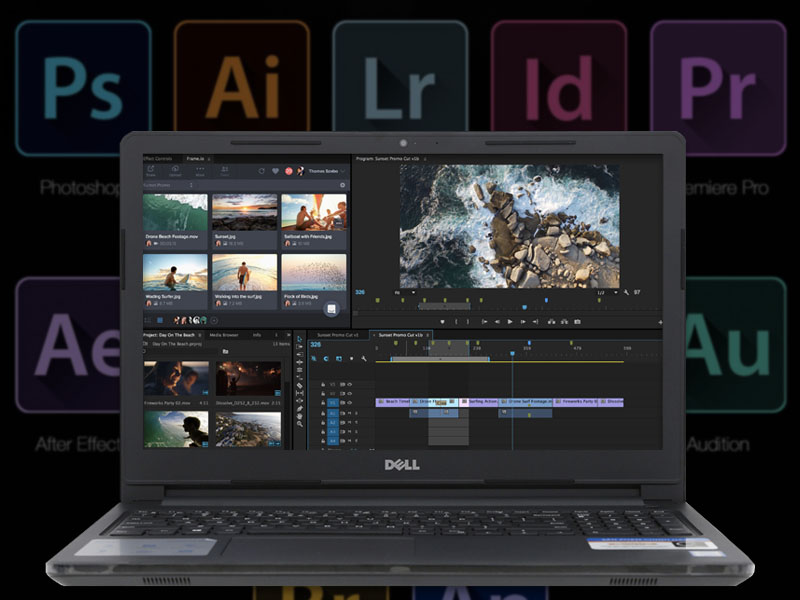Click the Team icon in the Frame.io toolbar
The width and height of the screenshot is (800, 600).
[224, 170]
